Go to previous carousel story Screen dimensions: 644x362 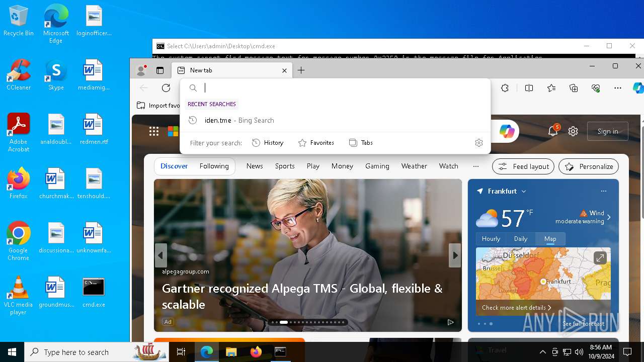160,255
